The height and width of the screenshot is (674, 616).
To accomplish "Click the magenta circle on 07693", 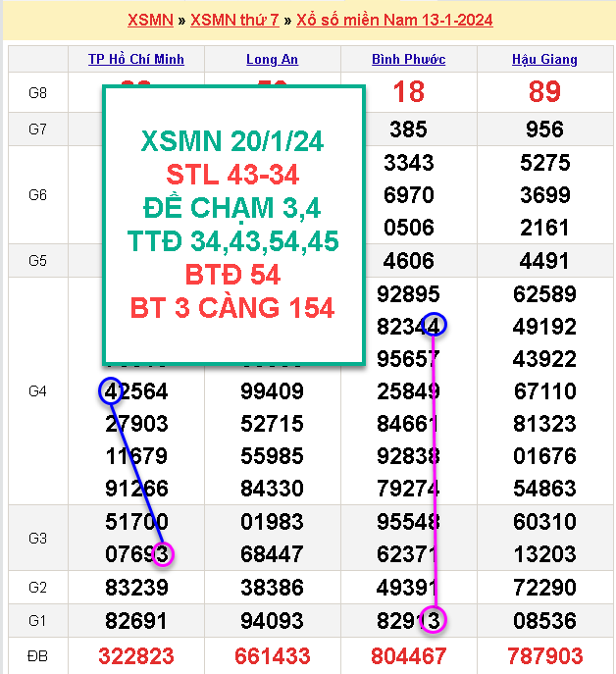I will click(x=163, y=554).
